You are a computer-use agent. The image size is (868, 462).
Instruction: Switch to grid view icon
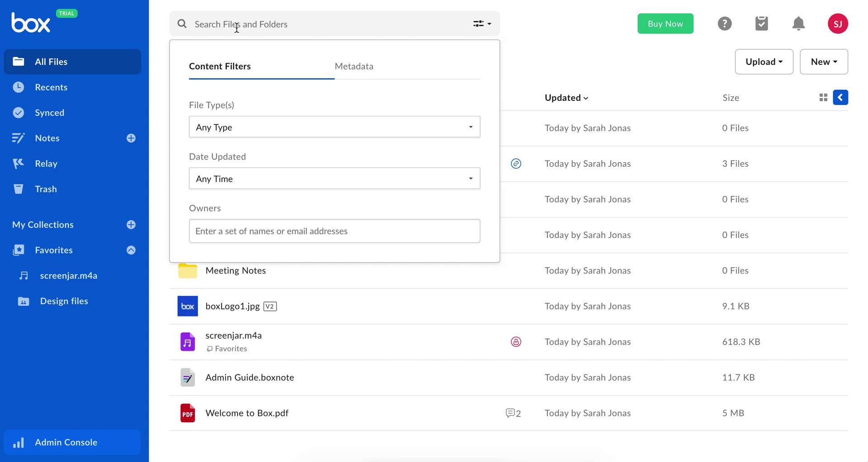[823, 98]
